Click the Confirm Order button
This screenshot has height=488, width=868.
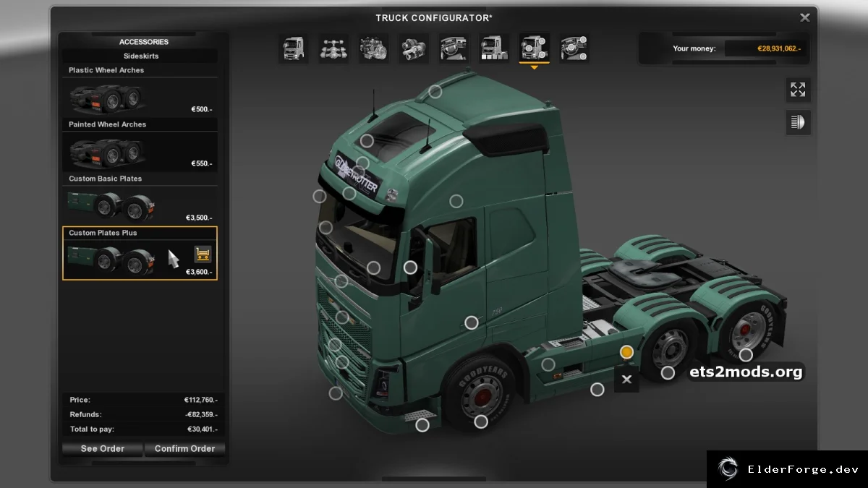point(184,448)
